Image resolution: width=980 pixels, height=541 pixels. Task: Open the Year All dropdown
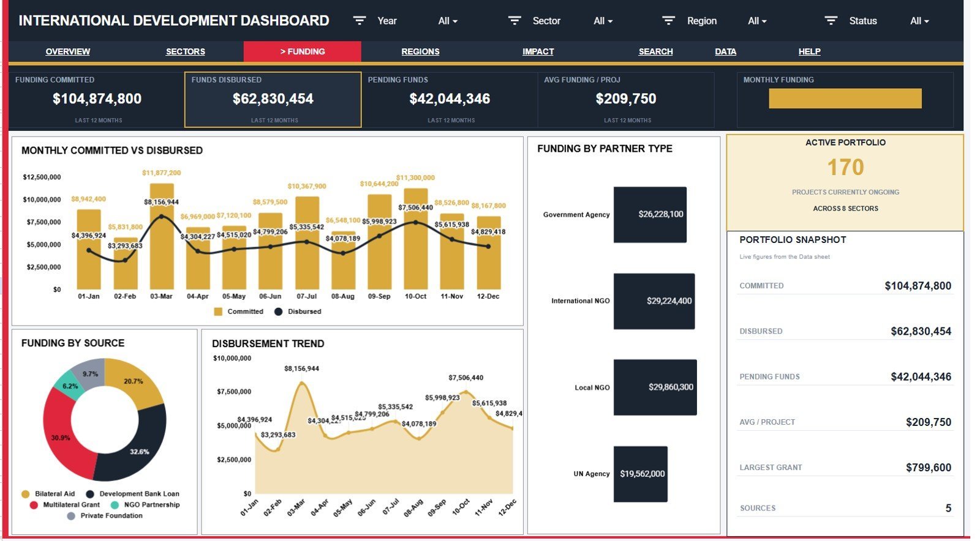pos(448,21)
